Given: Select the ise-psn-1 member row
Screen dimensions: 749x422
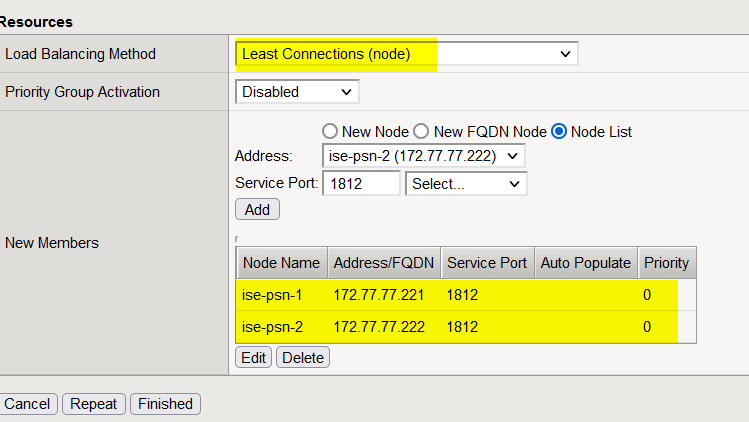Looking at the screenshot, I should pyautogui.click(x=466, y=295).
